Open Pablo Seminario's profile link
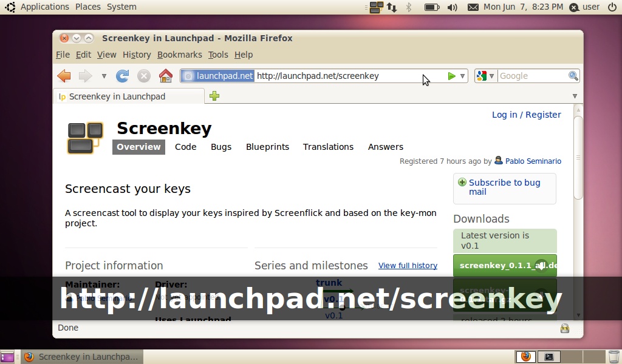 (533, 161)
